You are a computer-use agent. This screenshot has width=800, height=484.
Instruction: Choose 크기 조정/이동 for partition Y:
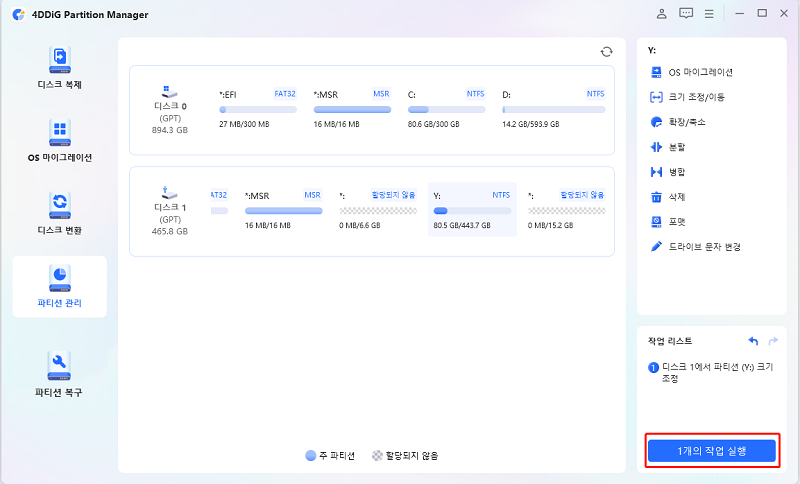687,97
